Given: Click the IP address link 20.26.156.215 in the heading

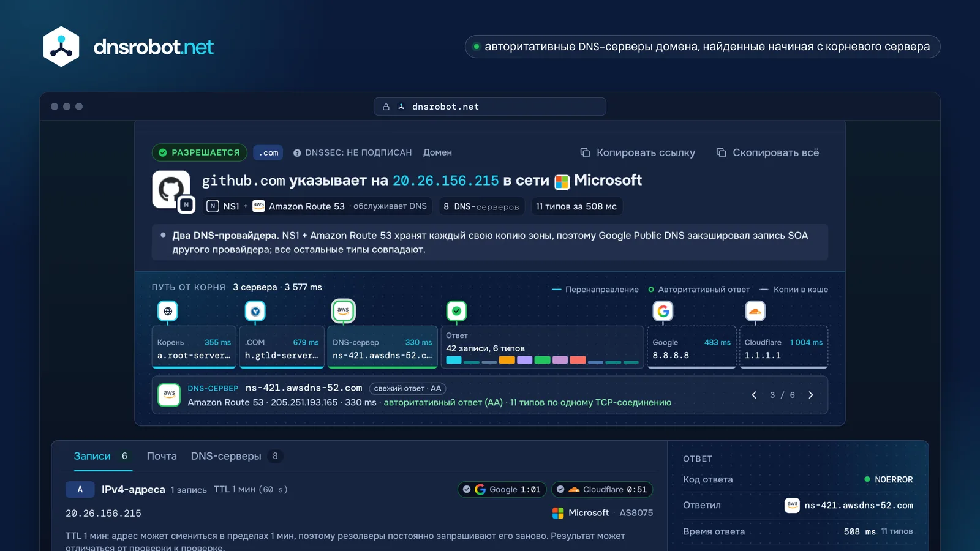Looking at the screenshot, I should pyautogui.click(x=445, y=181).
